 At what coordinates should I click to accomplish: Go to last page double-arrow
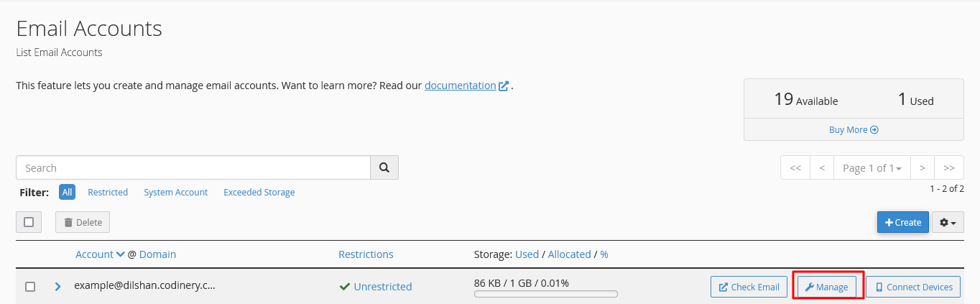[949, 167]
